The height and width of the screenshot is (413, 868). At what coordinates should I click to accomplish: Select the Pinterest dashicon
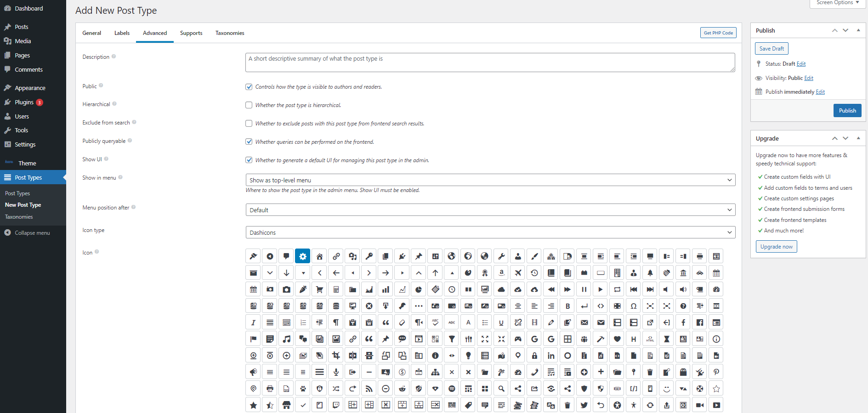click(x=716, y=372)
